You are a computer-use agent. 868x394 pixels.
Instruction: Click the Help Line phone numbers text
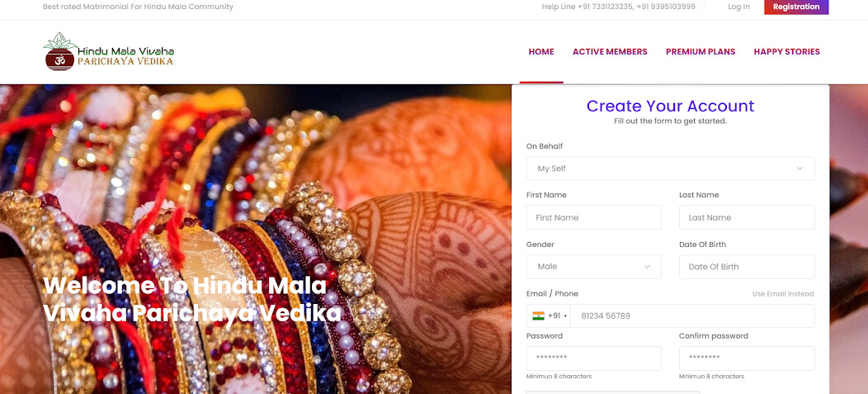(x=618, y=7)
